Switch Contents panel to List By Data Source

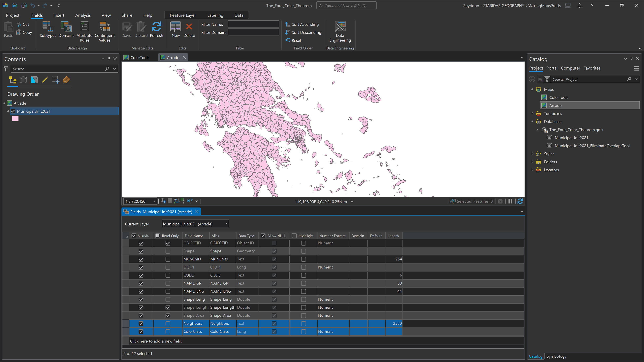(23, 80)
